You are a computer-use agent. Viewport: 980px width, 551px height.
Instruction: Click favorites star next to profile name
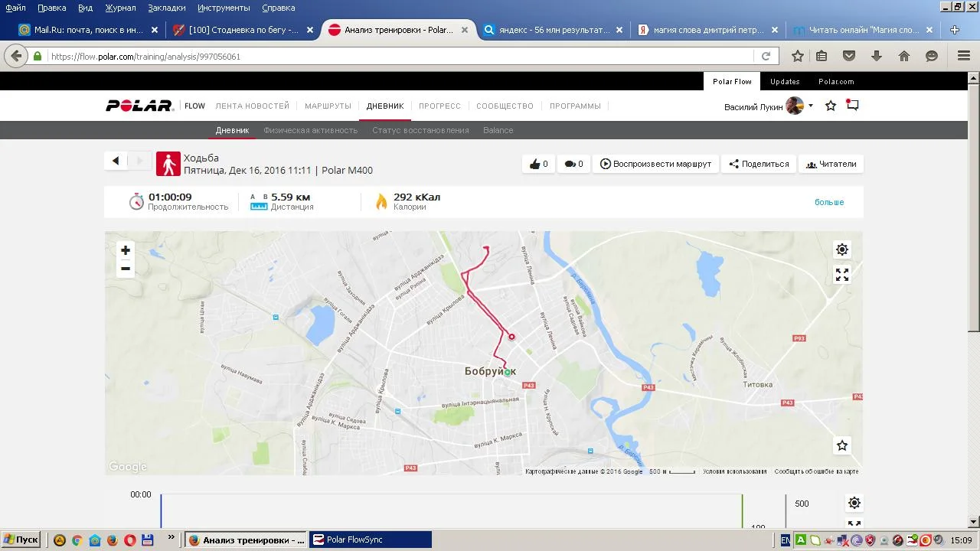[831, 106]
